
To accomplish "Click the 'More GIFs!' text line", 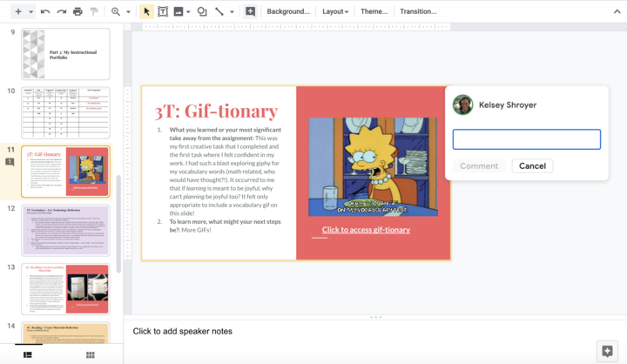I will point(196,230).
